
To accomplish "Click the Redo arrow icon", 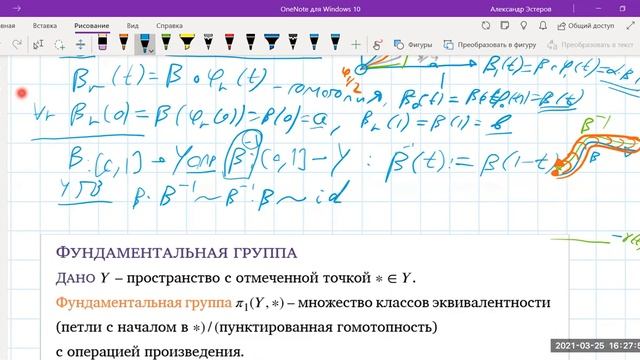I will click(17, 44).
